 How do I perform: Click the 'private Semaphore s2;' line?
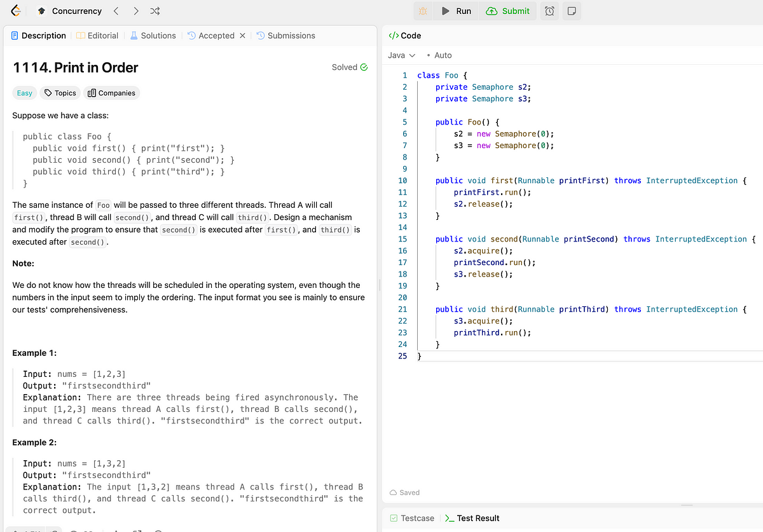483,87
